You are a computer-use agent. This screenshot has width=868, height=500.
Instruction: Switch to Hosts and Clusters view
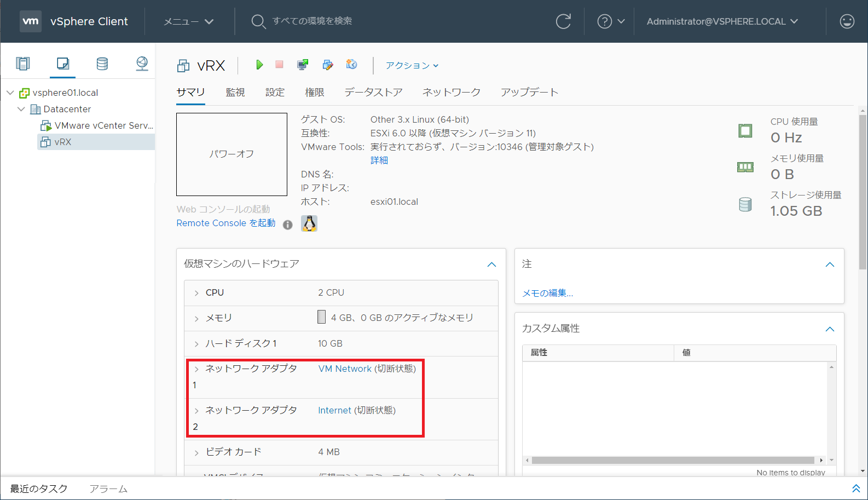23,64
